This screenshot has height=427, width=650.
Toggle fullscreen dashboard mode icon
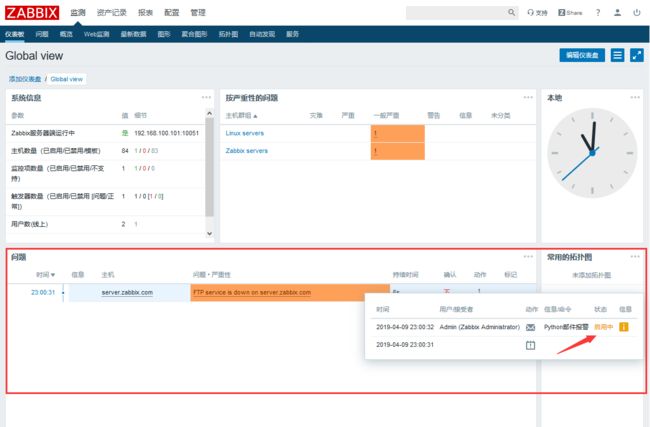click(x=637, y=55)
